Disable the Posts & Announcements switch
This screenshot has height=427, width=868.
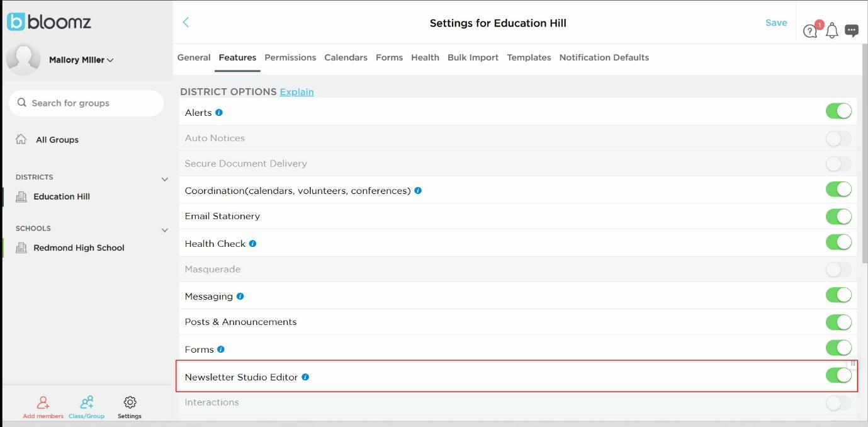point(838,322)
